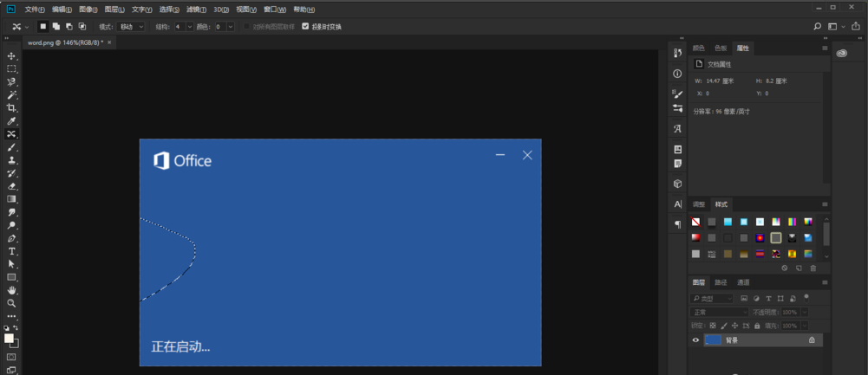This screenshot has width=868, height=375.
Task: Toggle the 投影时变换 checkbox
Action: pyautogui.click(x=305, y=27)
